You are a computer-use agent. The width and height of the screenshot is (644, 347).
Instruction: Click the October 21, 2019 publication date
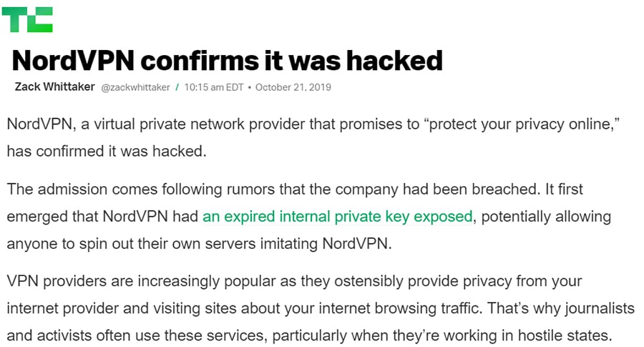[293, 88]
